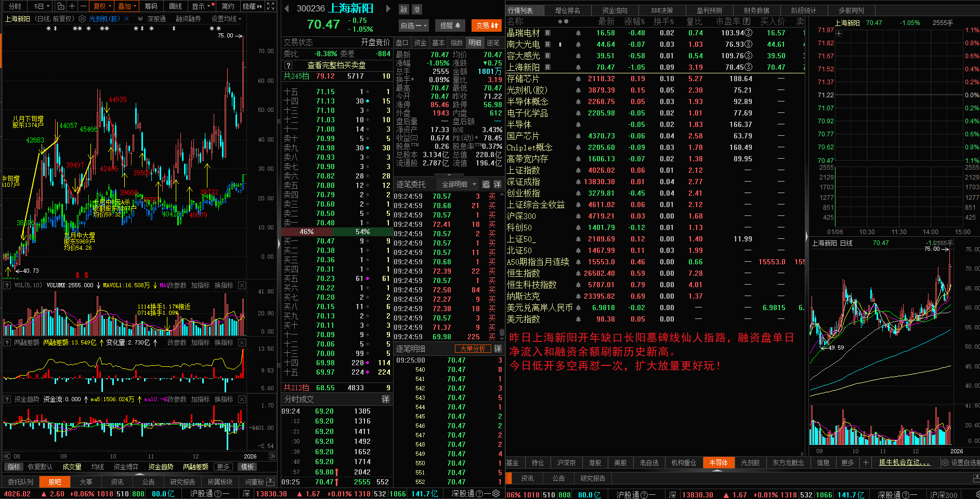This screenshot has width=980, height=499.
Task: Open help icon beside 查看完整档买卖盘
Action: point(289,66)
